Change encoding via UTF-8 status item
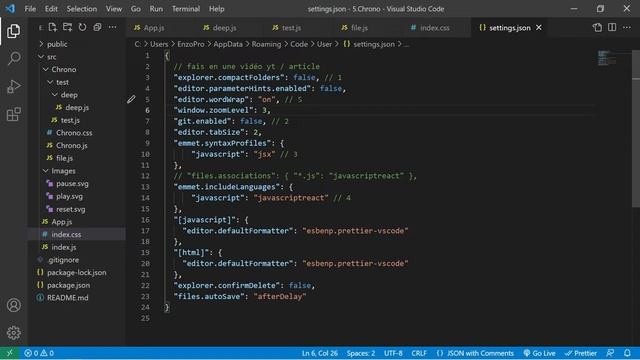This screenshot has height=360, width=640. 393,353
